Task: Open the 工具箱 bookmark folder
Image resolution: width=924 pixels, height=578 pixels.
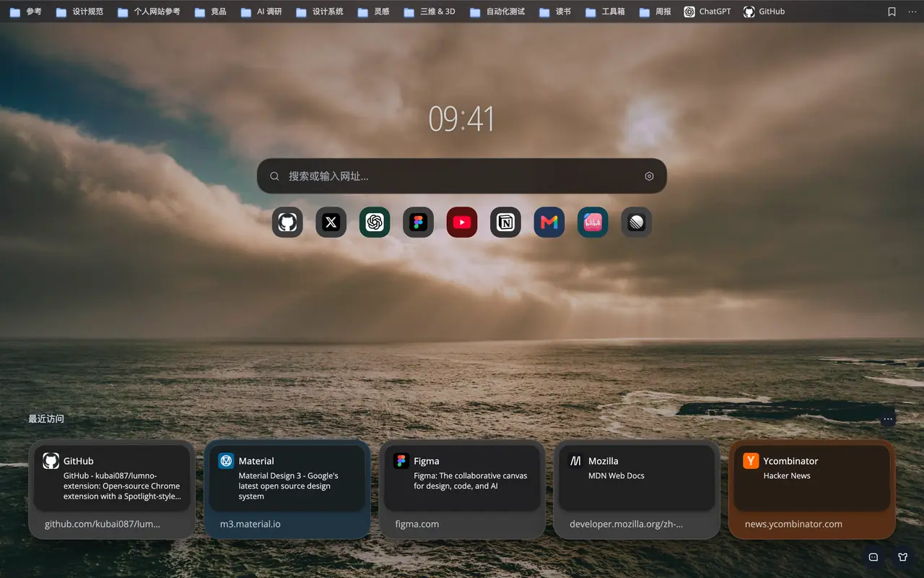Action: [605, 12]
